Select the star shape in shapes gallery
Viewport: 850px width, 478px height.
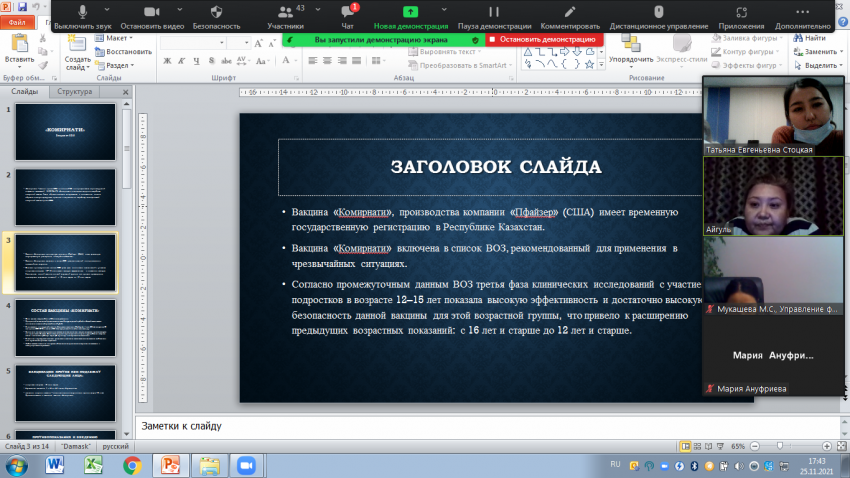[x=590, y=64]
